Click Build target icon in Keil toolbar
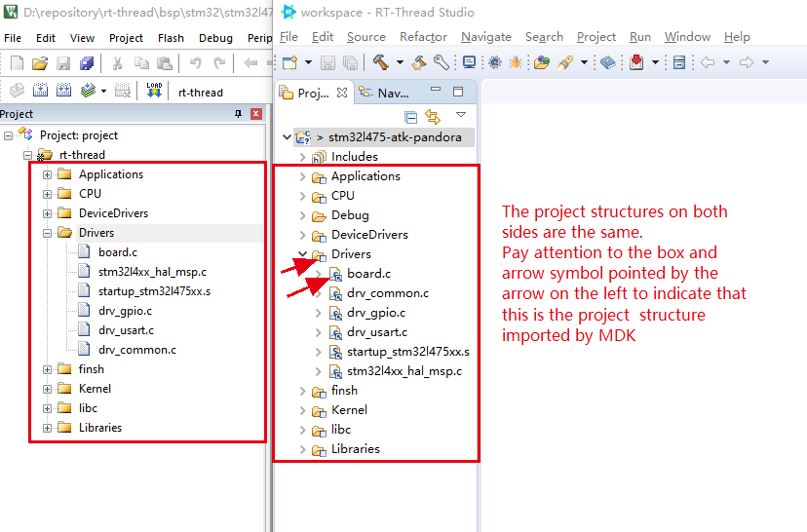 pyautogui.click(x=40, y=91)
